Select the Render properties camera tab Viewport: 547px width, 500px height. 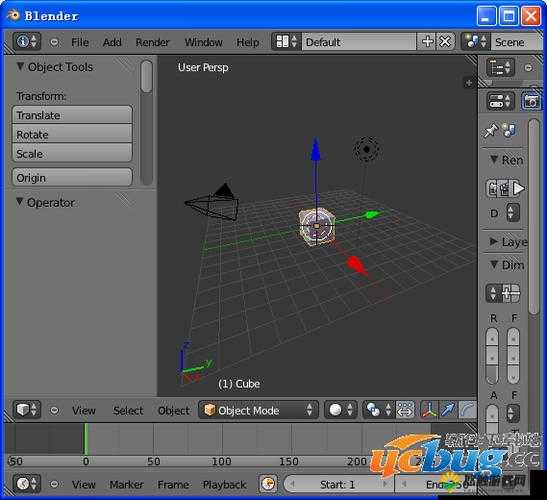tap(531, 102)
